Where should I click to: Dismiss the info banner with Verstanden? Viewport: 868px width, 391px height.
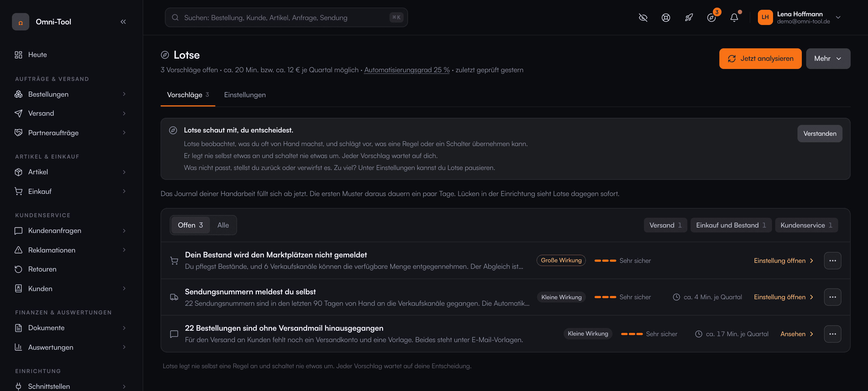[819, 134]
